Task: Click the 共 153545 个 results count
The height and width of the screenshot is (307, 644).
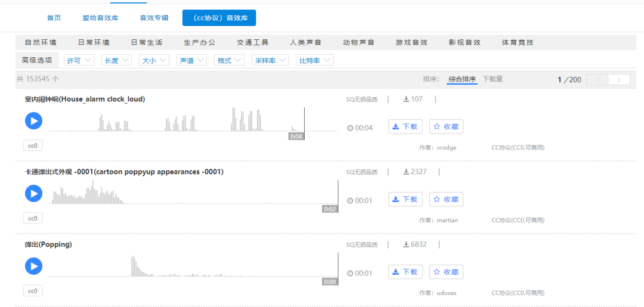Action: (38, 79)
